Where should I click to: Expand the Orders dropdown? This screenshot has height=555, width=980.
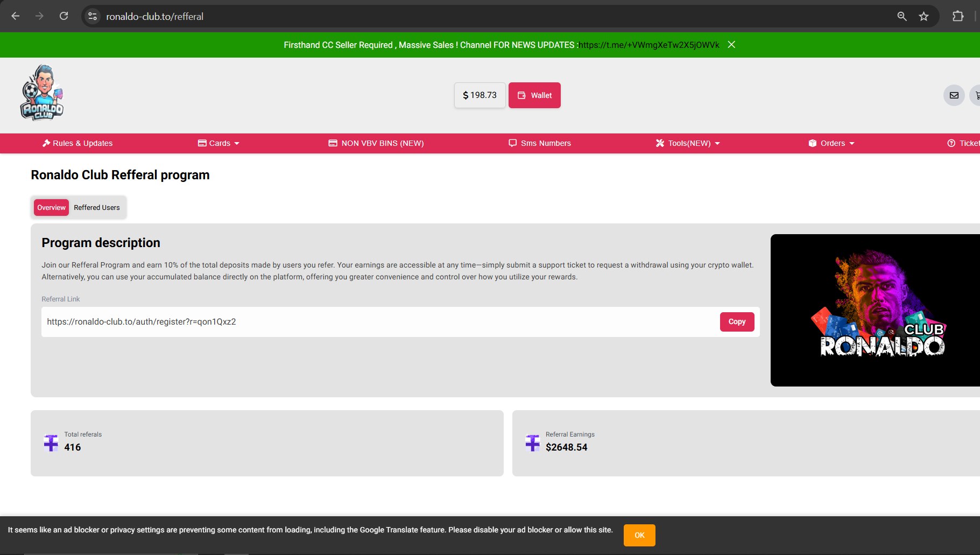(831, 143)
